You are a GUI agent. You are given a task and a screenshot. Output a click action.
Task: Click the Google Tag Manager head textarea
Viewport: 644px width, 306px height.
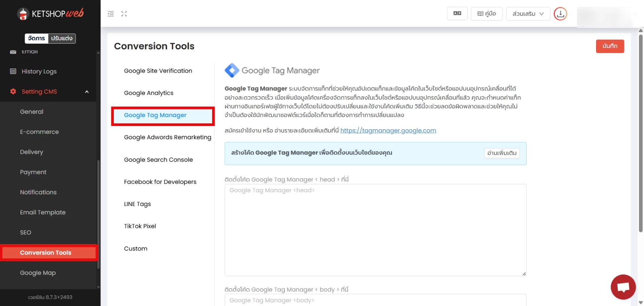coord(375,230)
